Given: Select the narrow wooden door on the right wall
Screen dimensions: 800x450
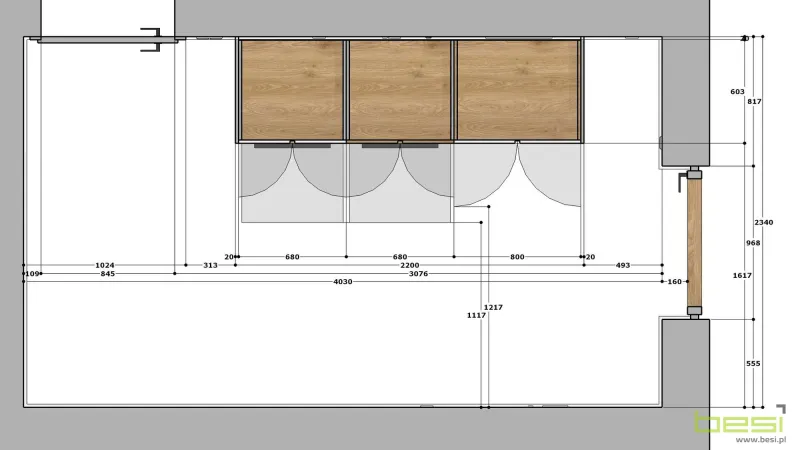Looking at the screenshot, I should pos(694,243).
